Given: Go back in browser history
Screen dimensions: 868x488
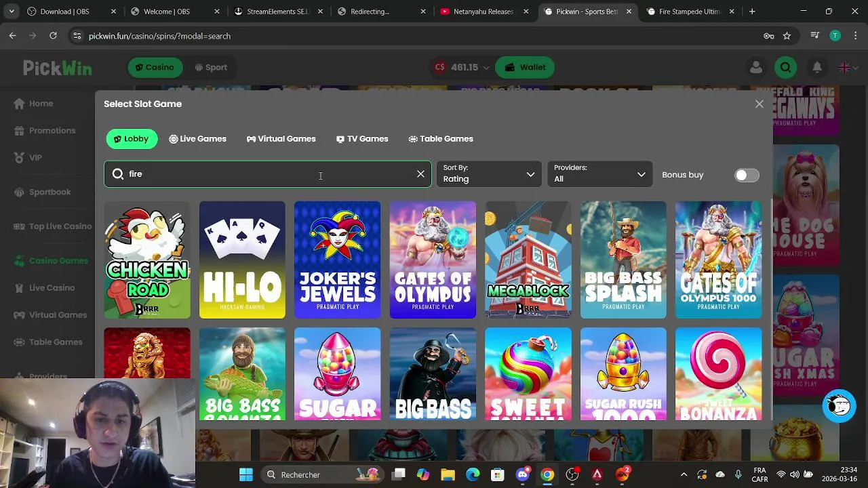Looking at the screenshot, I should [13, 36].
